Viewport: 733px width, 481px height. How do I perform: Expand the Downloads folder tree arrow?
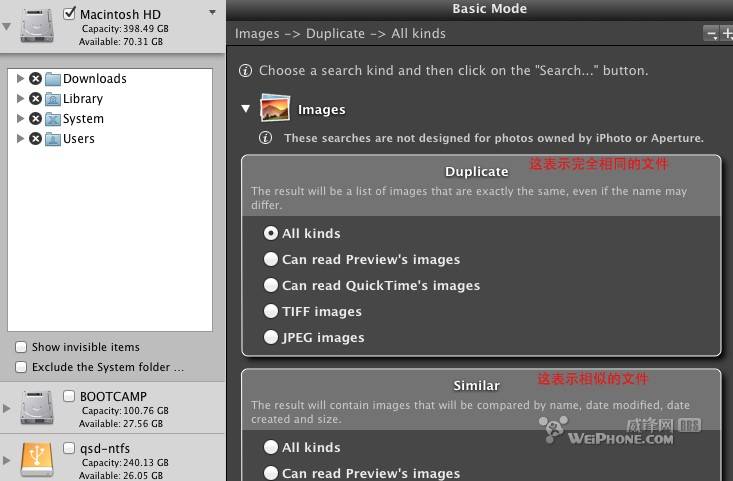21,79
